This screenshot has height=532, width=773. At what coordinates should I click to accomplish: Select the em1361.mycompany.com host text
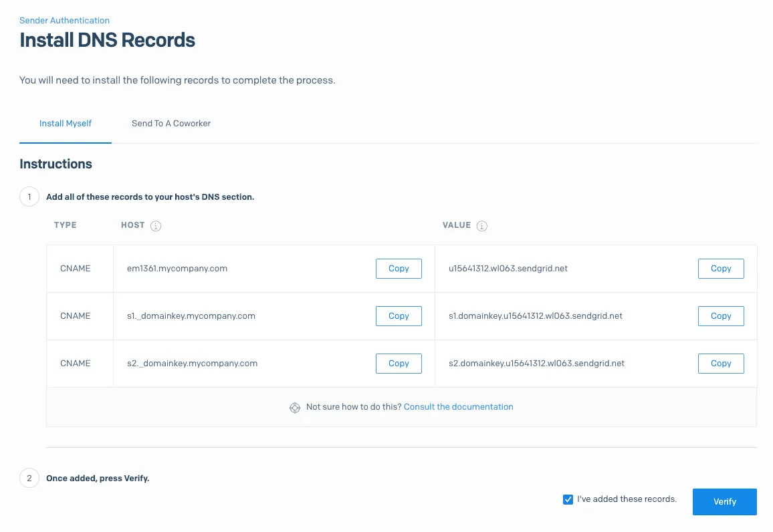[177, 269]
